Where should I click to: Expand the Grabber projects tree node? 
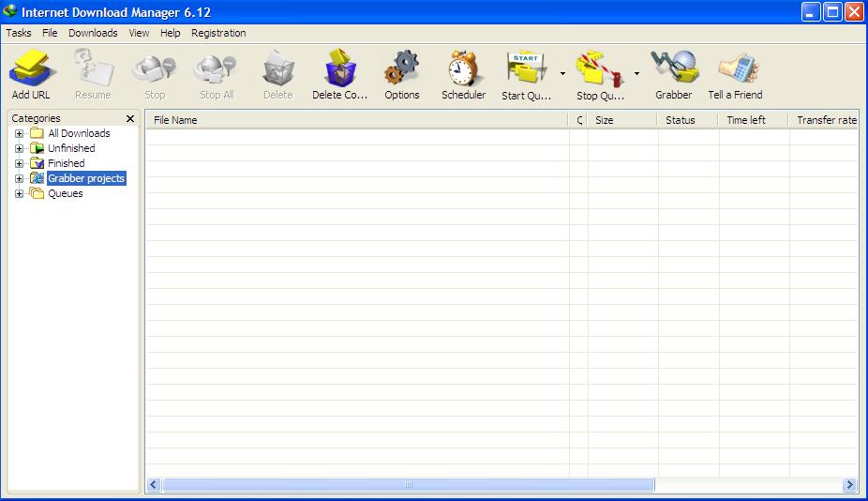20,178
